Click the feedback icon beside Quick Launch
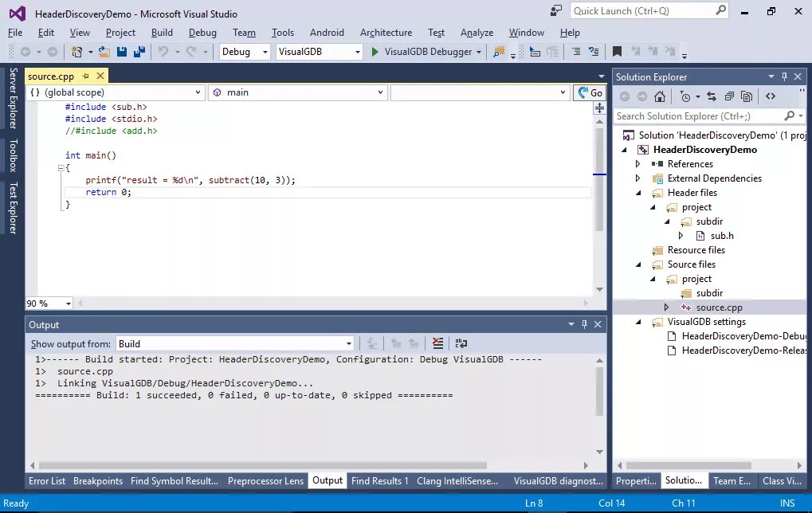The width and height of the screenshot is (812, 513). click(x=556, y=10)
